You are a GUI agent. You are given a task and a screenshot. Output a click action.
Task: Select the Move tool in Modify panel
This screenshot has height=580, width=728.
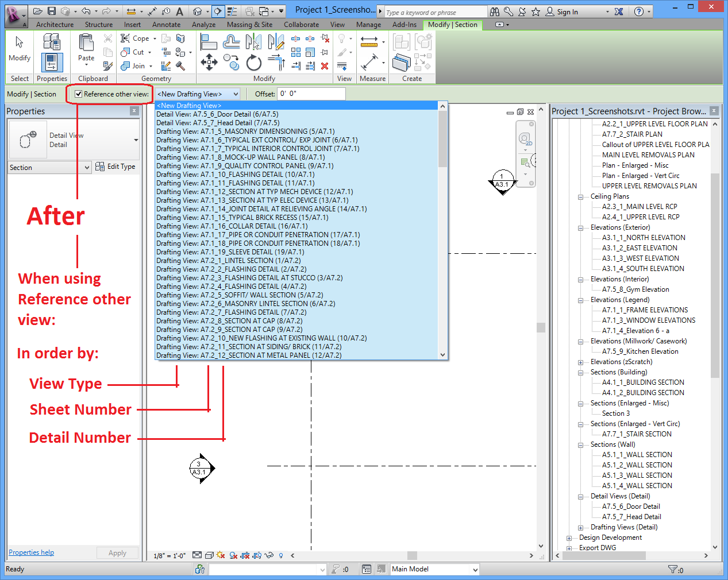tap(209, 62)
